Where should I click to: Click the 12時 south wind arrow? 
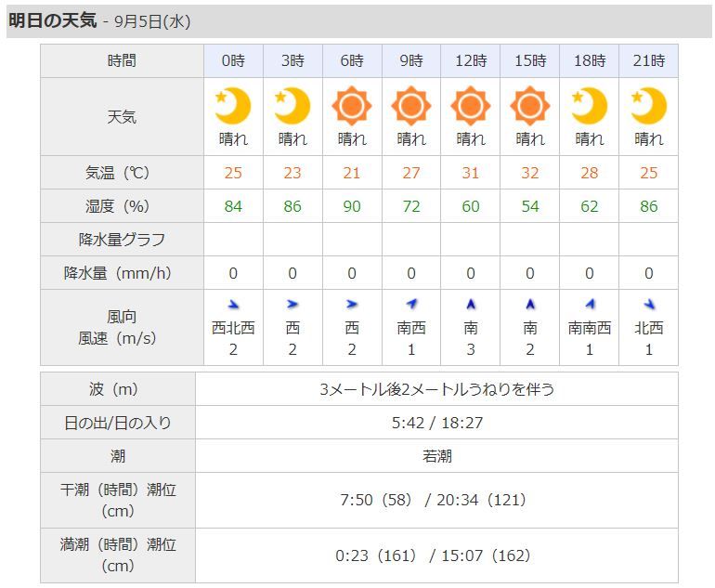point(471,304)
